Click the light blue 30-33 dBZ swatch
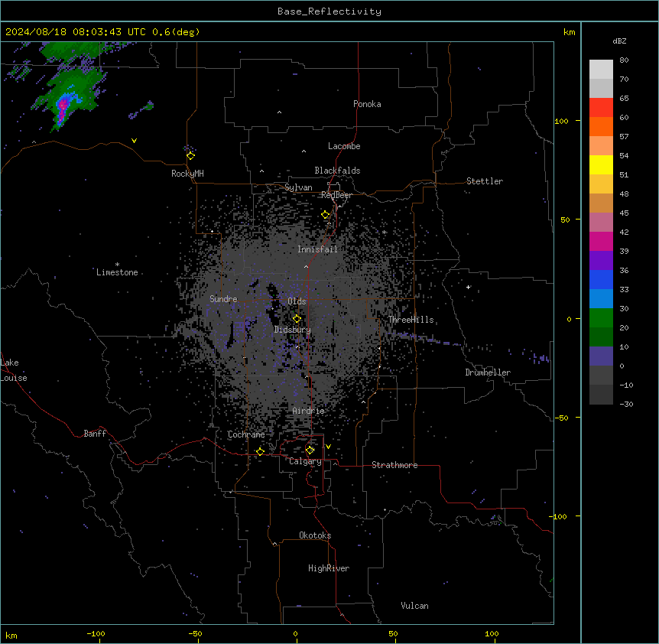Image resolution: width=659 pixels, height=644 pixels. tap(601, 298)
